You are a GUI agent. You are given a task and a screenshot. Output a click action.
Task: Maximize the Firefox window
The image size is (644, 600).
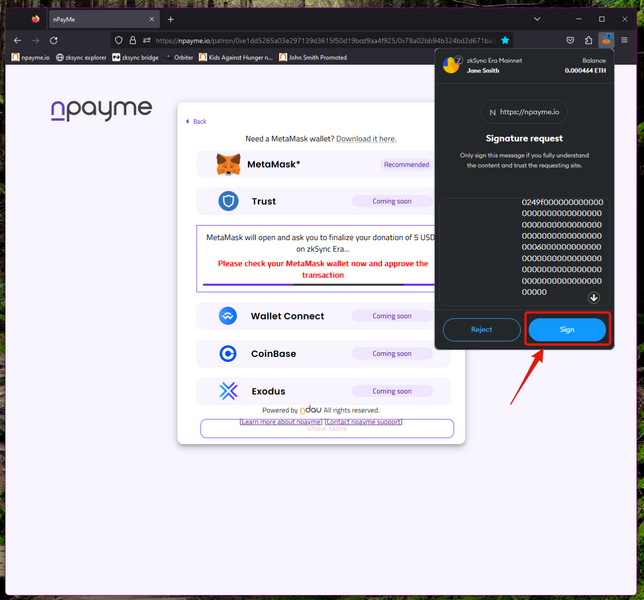pyautogui.click(x=602, y=19)
